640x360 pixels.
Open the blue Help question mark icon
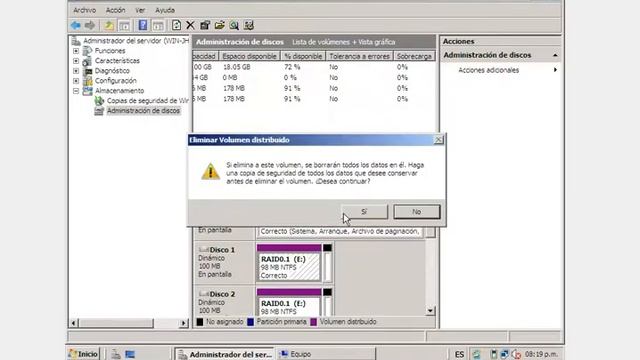click(143, 25)
